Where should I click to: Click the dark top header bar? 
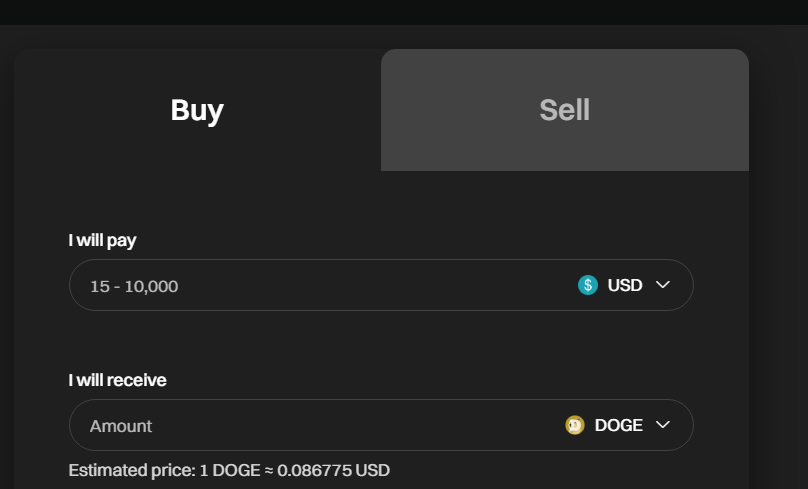pos(404,12)
